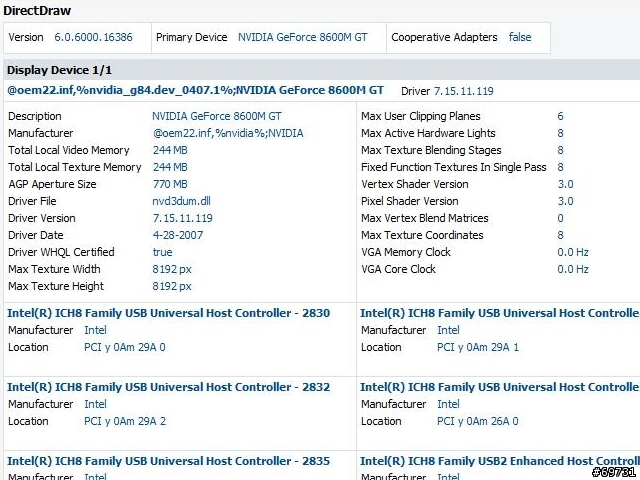This screenshot has height=480, width=640.
Task: Click VGA Core Clock value 0.0 Hz
Action: [x=573, y=269]
